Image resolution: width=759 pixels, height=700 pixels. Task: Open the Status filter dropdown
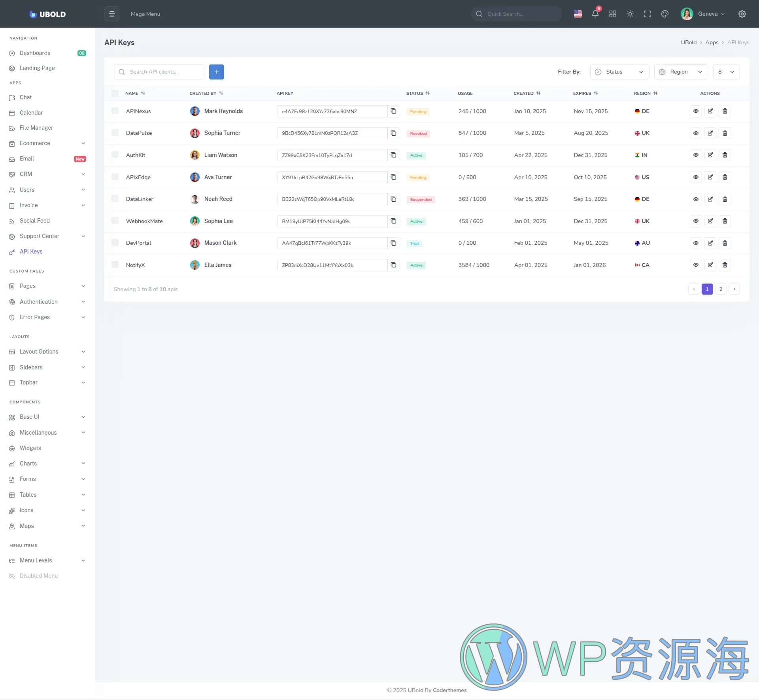coord(619,72)
